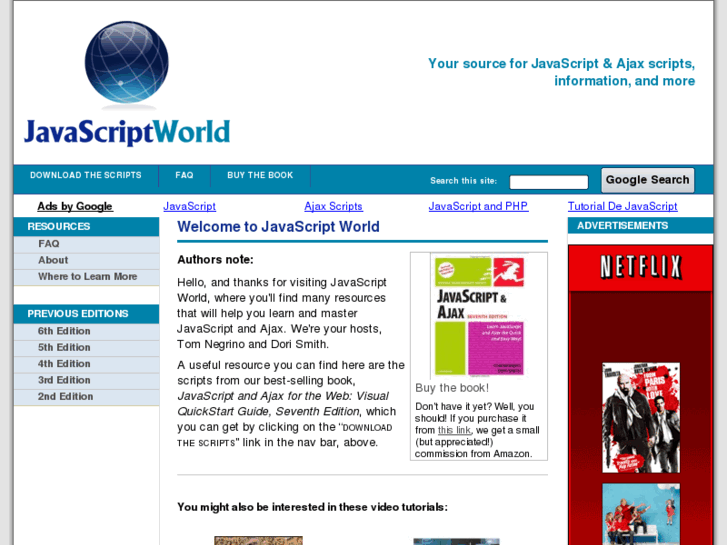The height and width of the screenshot is (545, 727).
Task: Follow the Ads by Google link
Action: click(75, 206)
